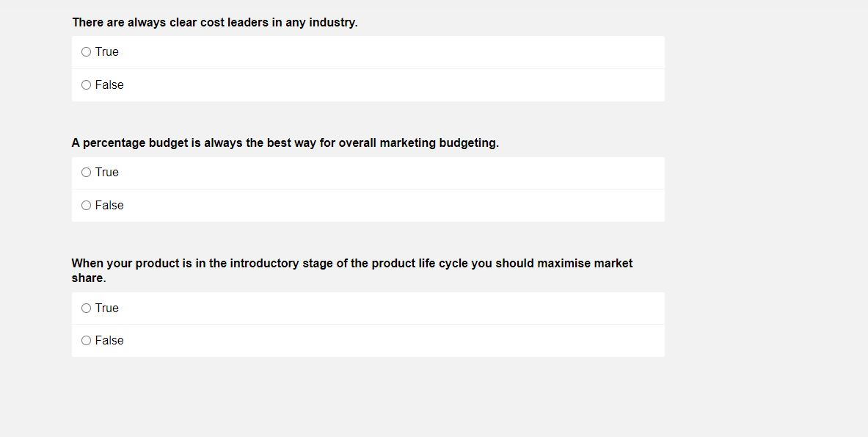Click the 'True' label text in question one
868x437 pixels.
pos(106,51)
